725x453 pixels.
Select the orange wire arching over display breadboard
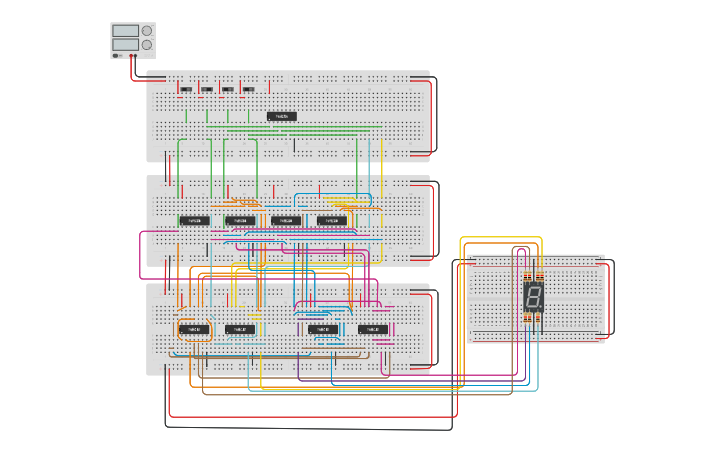click(x=502, y=243)
